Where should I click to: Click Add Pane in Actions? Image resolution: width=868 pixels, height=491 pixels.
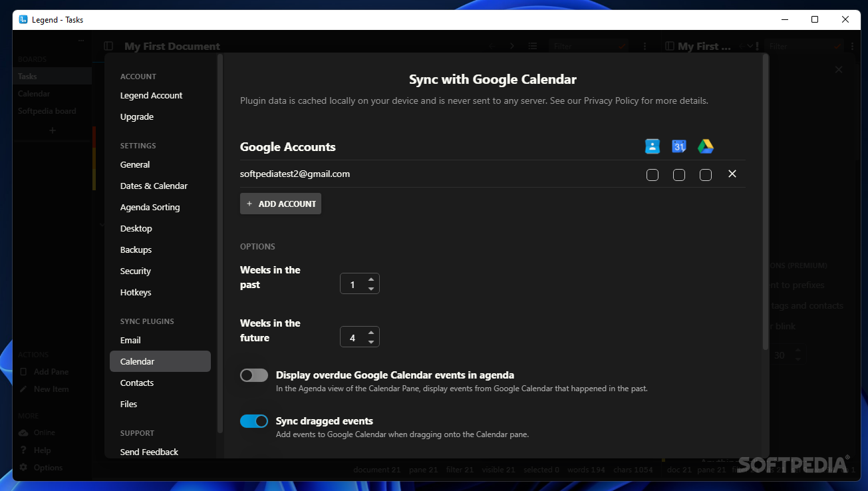(51, 372)
